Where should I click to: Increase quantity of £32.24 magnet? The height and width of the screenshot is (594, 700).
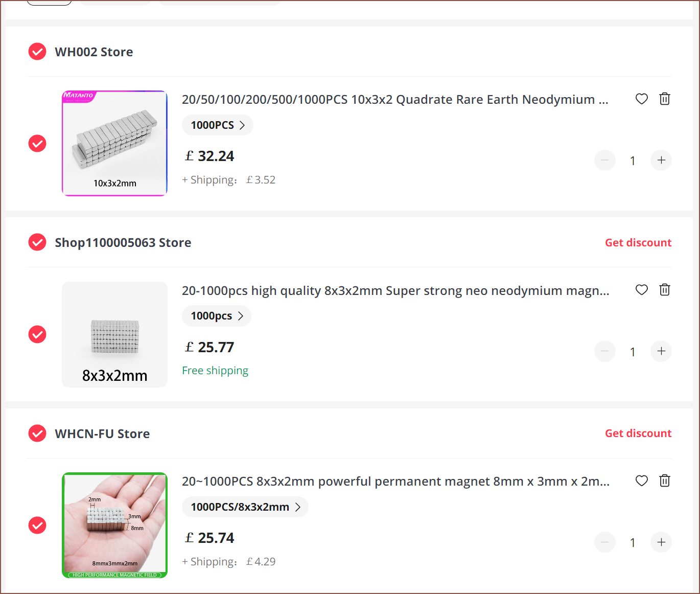click(661, 161)
